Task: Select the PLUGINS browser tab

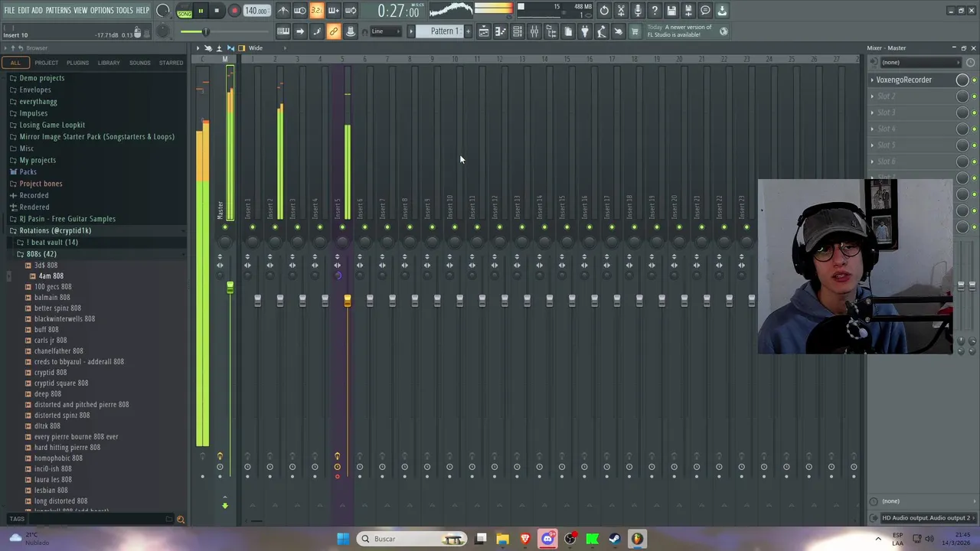Action: point(77,63)
